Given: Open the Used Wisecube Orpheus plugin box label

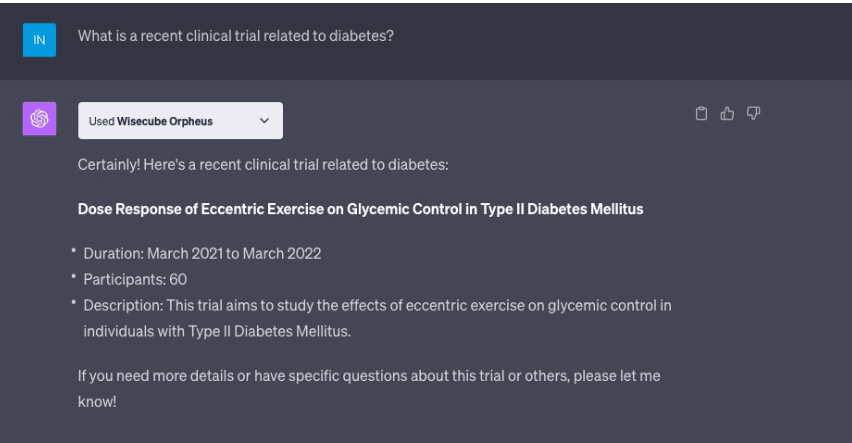Looking at the screenshot, I should coord(151,121).
